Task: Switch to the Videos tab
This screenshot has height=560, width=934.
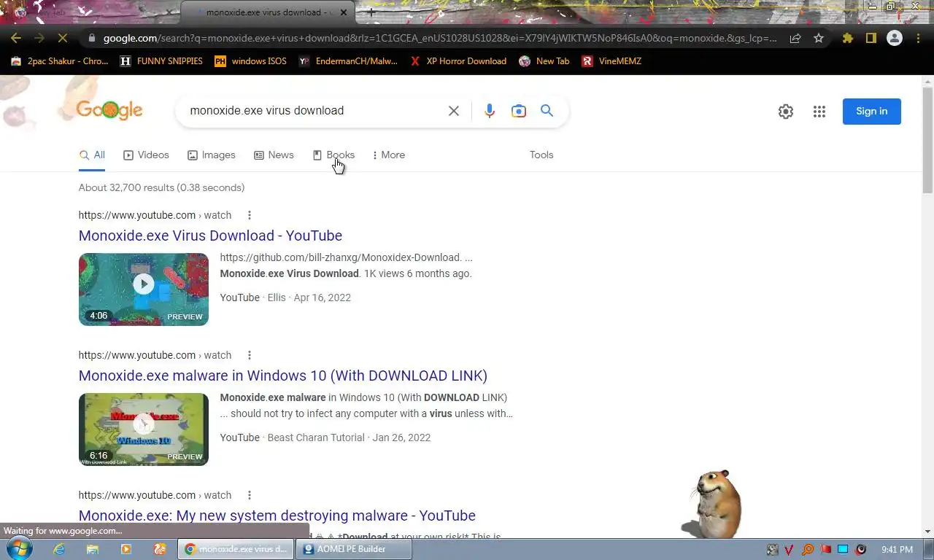Action: (146, 155)
